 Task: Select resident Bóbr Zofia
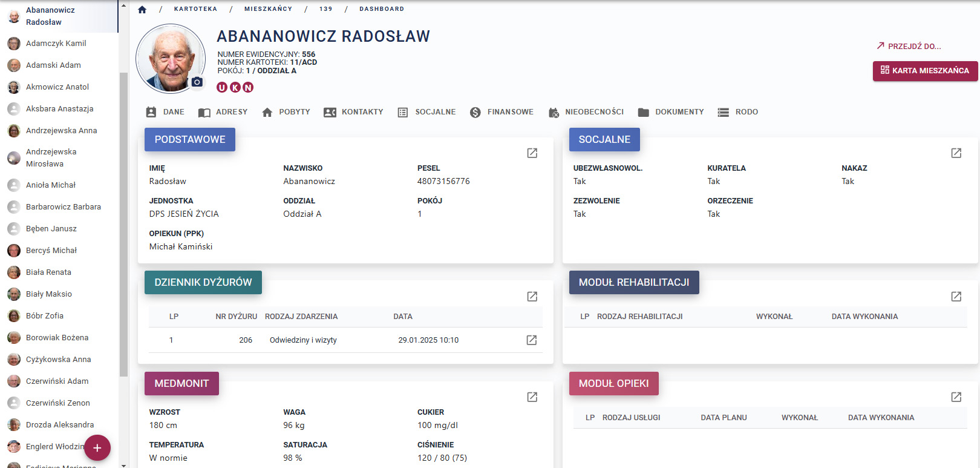(x=59, y=316)
